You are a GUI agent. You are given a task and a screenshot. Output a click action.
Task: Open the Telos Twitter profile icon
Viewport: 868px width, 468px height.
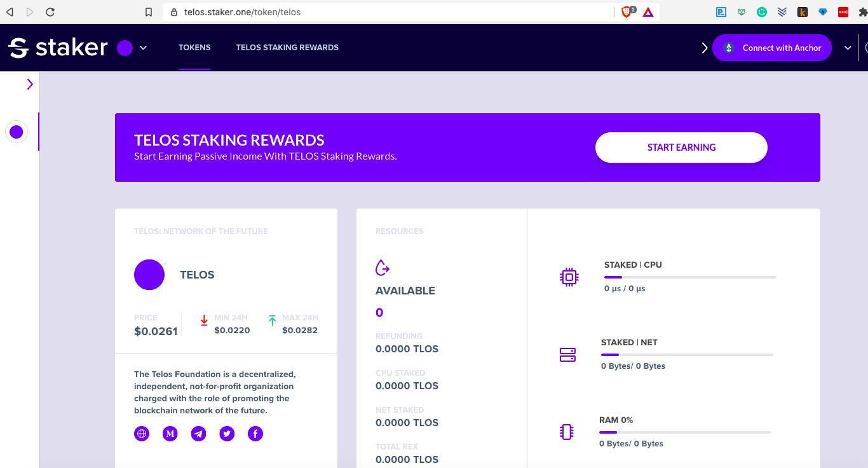coord(227,434)
